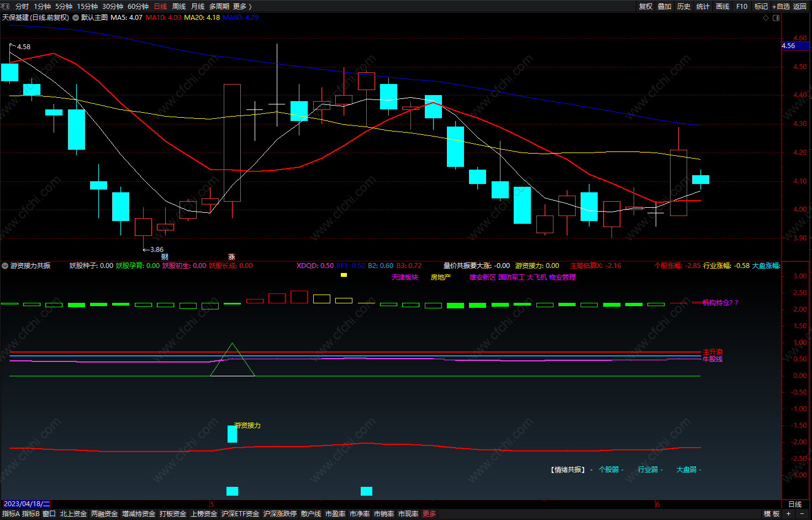Click the 雄安新区 concept tag

483,277
